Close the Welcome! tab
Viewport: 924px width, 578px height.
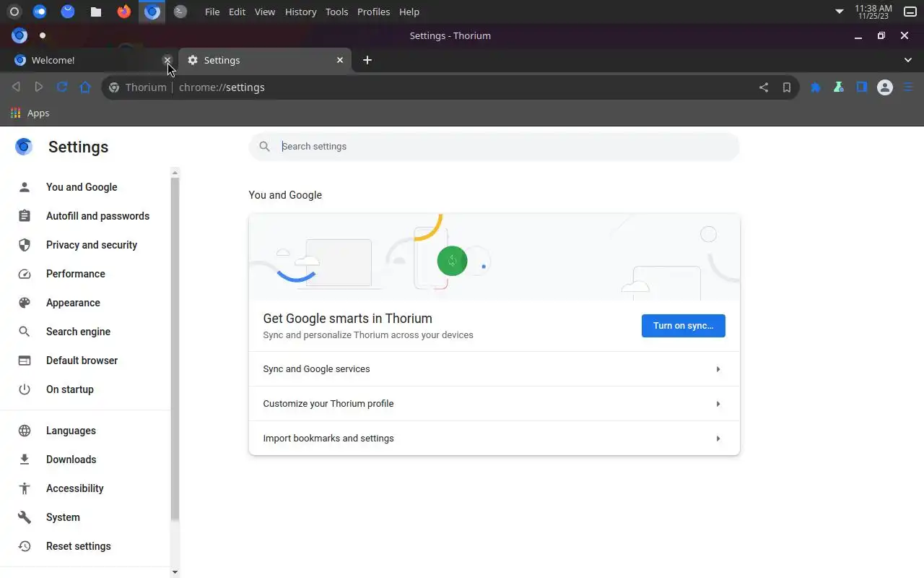(167, 60)
